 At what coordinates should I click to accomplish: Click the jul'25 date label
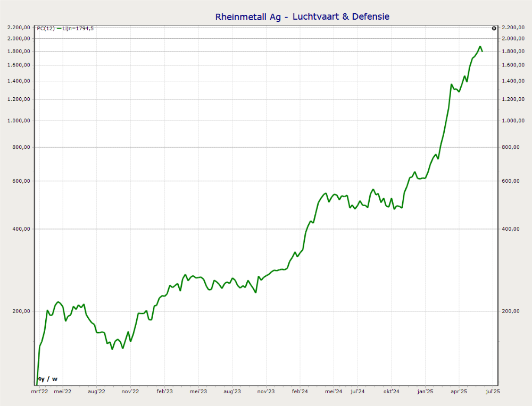pyautogui.click(x=493, y=391)
